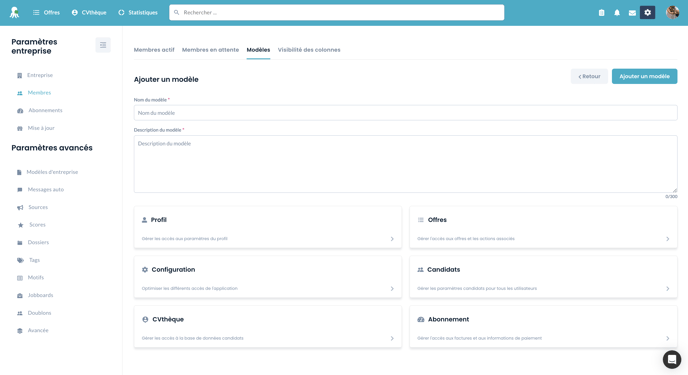
Task: Open CVthèque in the top navigation
Action: click(89, 12)
